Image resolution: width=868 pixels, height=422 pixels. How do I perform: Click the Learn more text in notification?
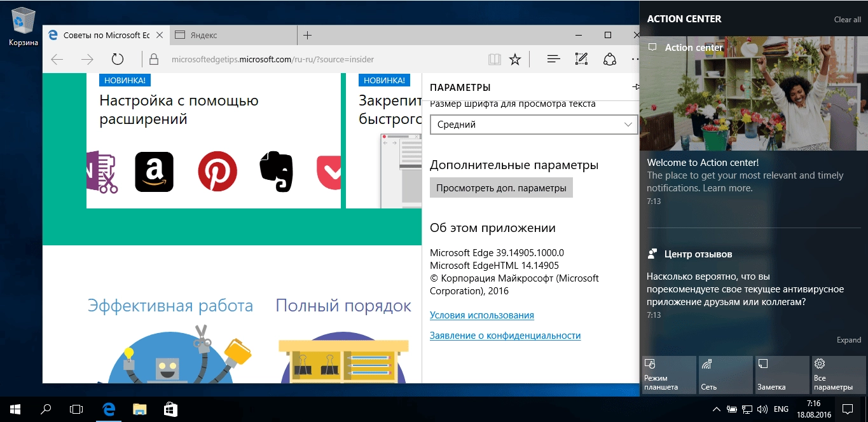point(727,188)
